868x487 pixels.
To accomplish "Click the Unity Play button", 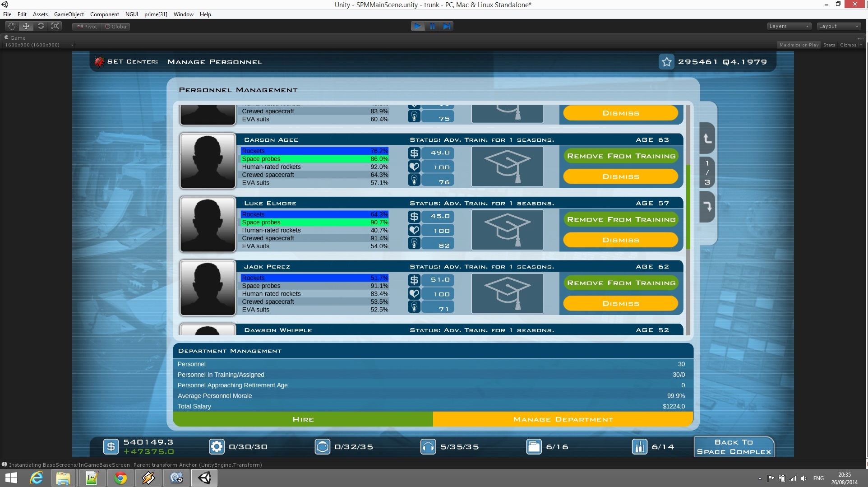I will click(417, 26).
